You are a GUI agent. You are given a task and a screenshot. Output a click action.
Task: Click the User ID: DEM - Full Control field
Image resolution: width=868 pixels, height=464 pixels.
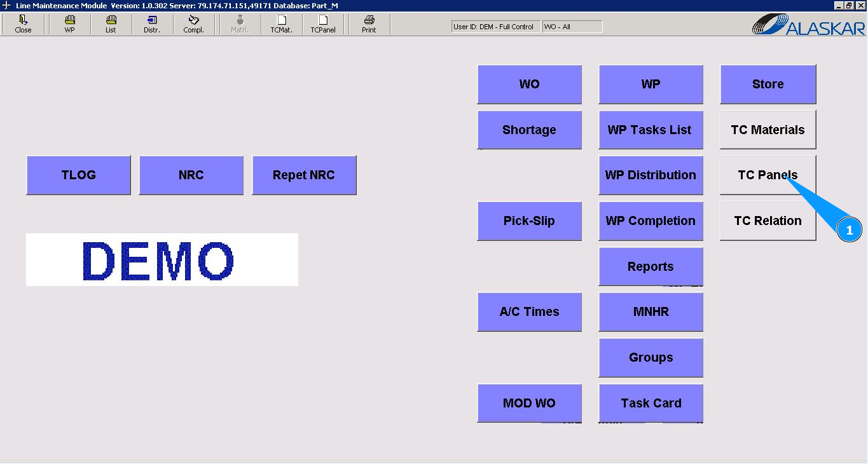[495, 27]
